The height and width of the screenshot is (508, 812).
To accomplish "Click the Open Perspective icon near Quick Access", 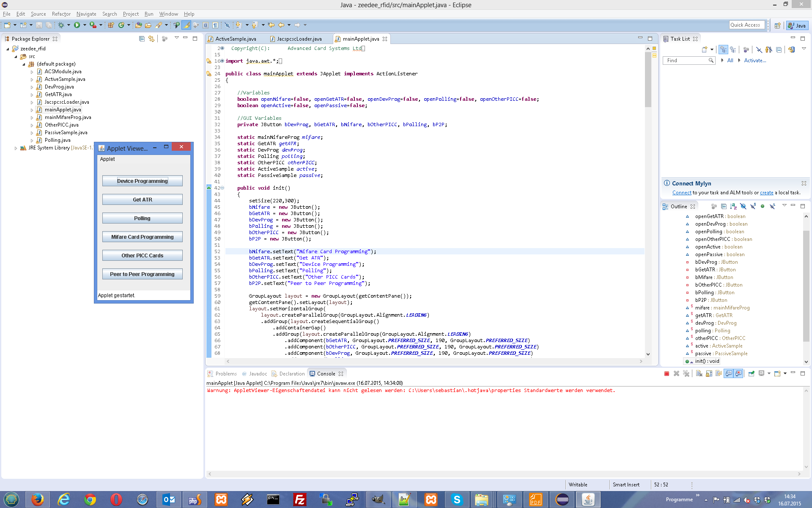I will (777, 25).
